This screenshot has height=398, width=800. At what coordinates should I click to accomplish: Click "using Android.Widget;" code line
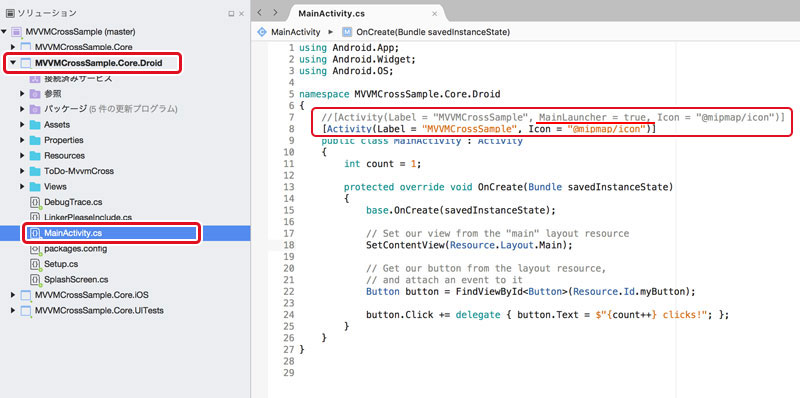(x=358, y=59)
